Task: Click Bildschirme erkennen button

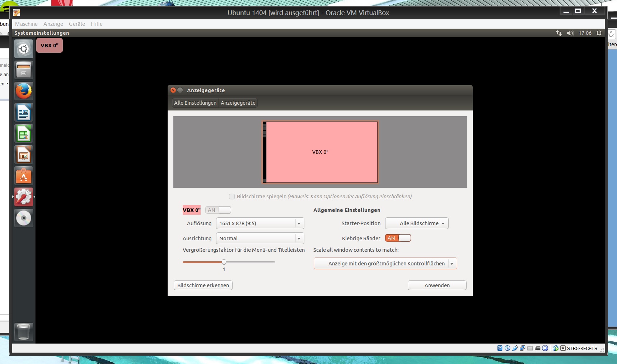Action: 203,285
